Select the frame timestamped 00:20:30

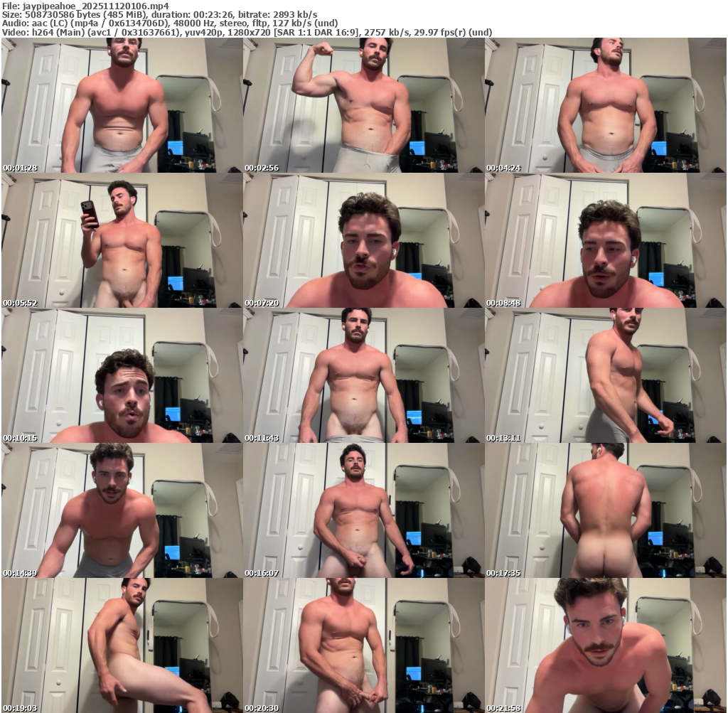(x=363, y=645)
